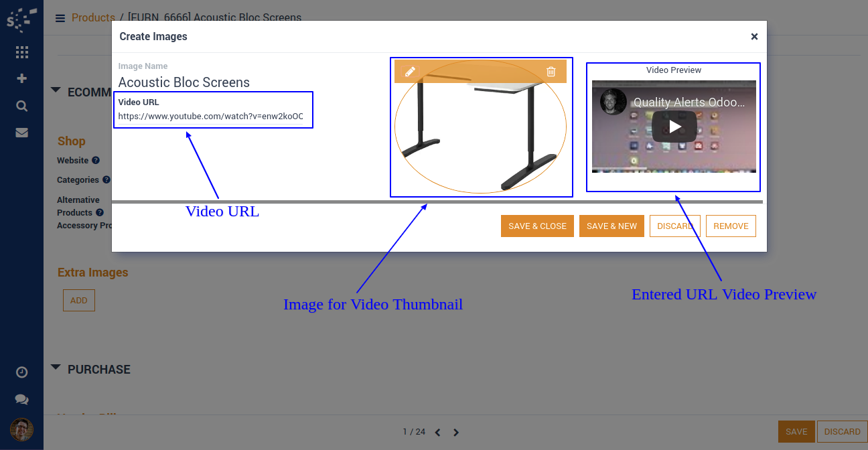Click the Video URL input field
868x450 pixels.
tap(210, 117)
